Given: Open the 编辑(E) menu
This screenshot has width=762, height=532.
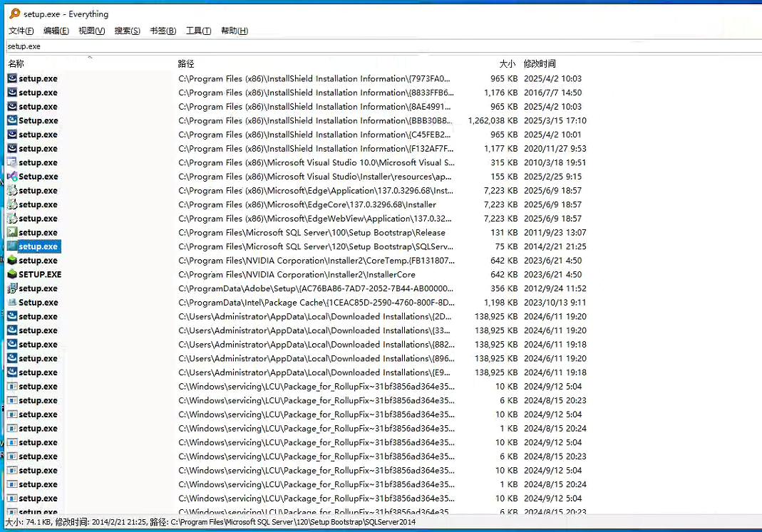Looking at the screenshot, I should click(x=56, y=31).
